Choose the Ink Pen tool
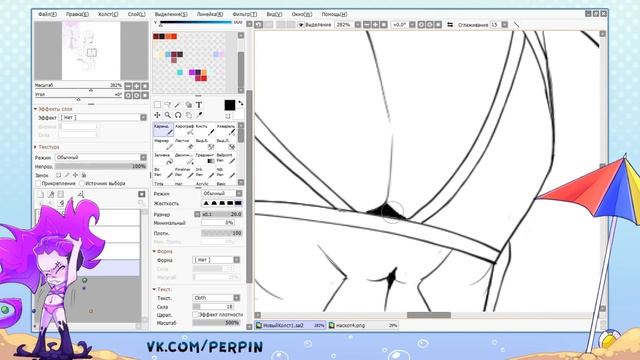The width and height of the screenshot is (640, 360). pos(205,172)
